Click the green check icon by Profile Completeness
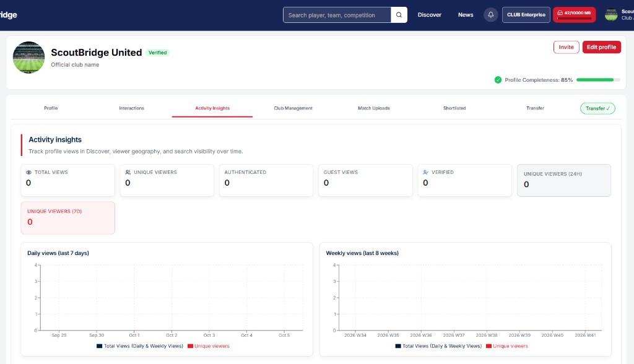 click(498, 80)
